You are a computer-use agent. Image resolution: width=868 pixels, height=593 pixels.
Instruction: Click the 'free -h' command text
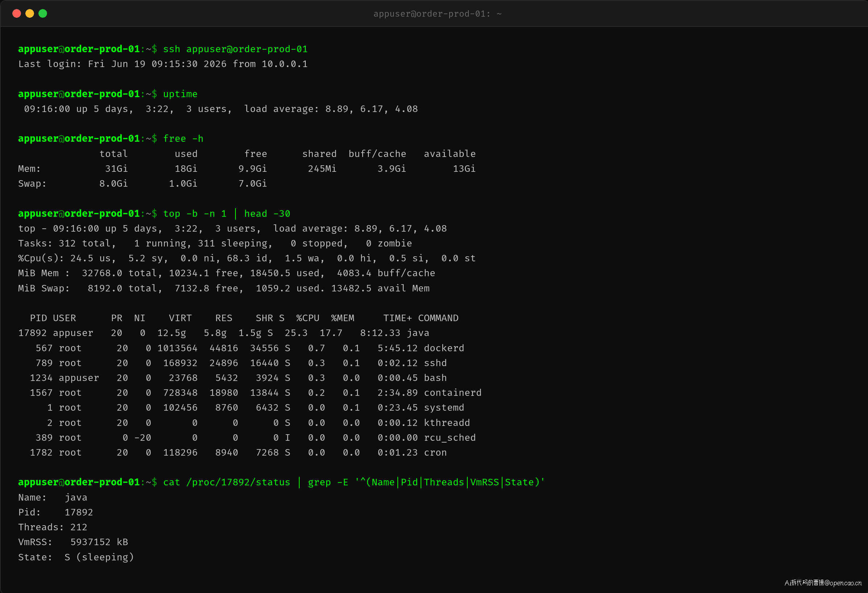[x=183, y=138]
